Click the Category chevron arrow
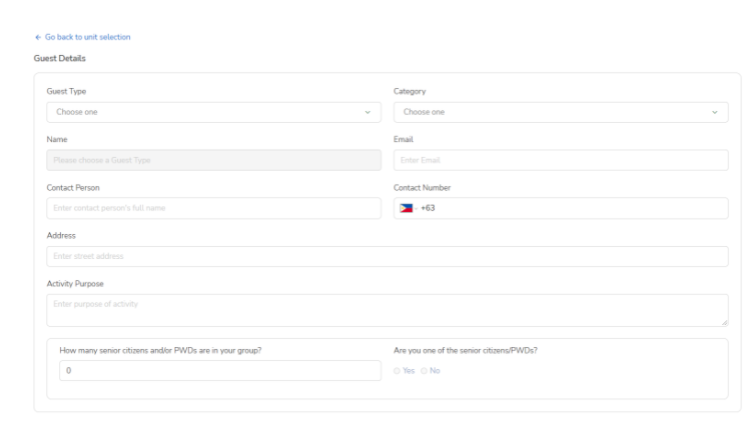The width and height of the screenshot is (748, 432). tap(714, 111)
